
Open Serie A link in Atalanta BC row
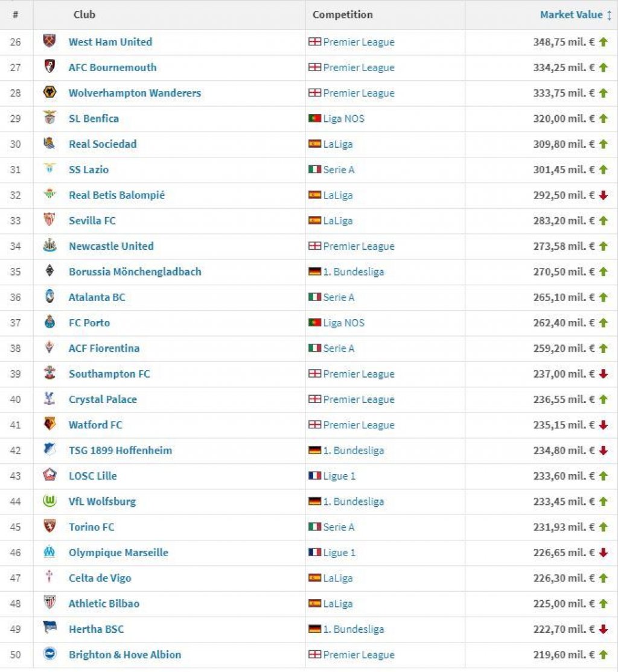coord(339,297)
